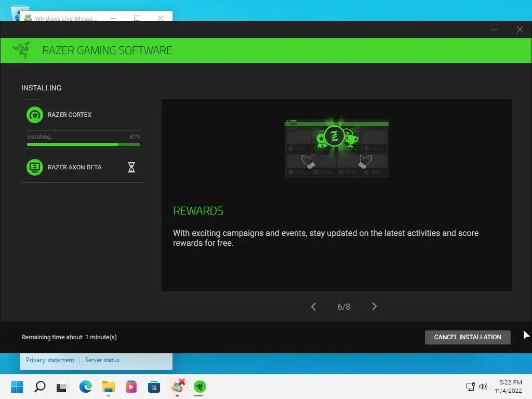This screenshot has width=532, height=399.
Task: Click the INSTALLING section label
Action: tap(42, 88)
